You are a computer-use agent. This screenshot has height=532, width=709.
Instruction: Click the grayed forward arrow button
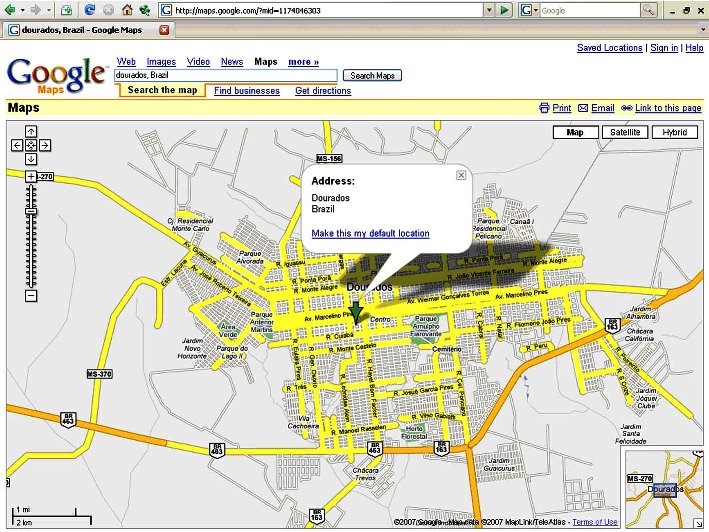36,9
